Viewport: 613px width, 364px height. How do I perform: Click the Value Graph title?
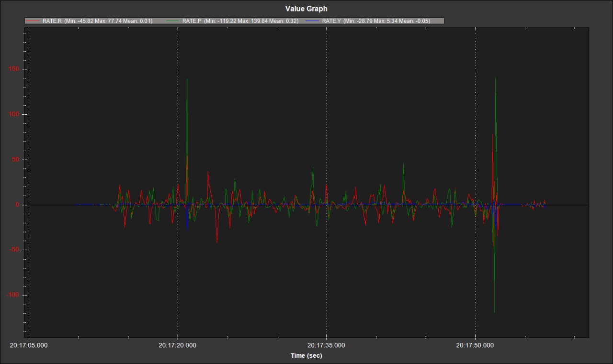coord(306,9)
